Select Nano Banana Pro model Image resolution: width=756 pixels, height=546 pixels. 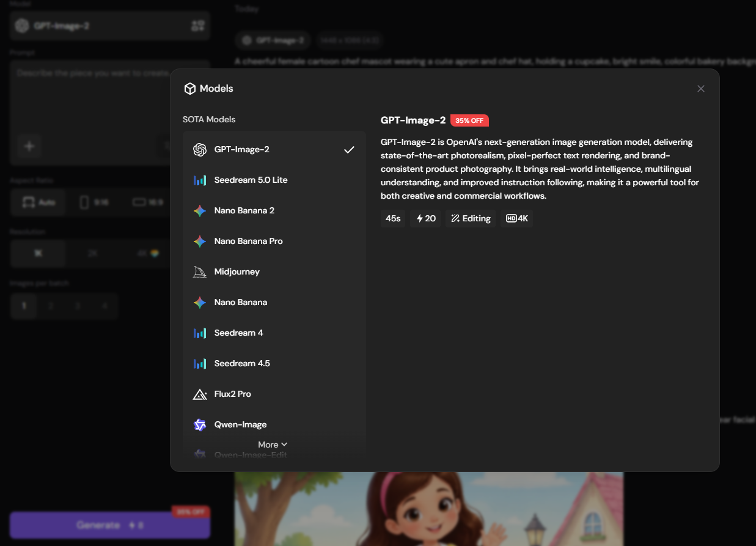pyautogui.click(x=274, y=242)
